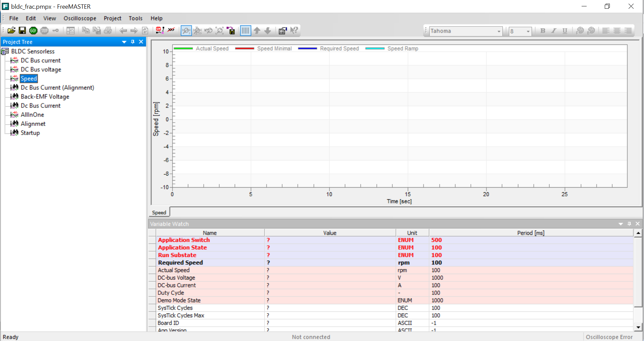Toggle Italic text formatting
Screen dimensions: 644x341
click(x=554, y=31)
